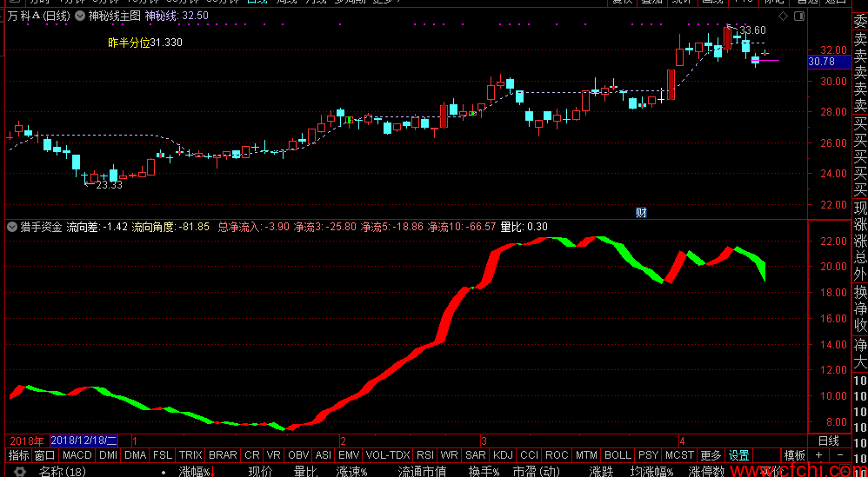Click the 流向角度: -81.85 value
The height and width of the screenshot is (477, 868).
pyautogui.click(x=170, y=227)
